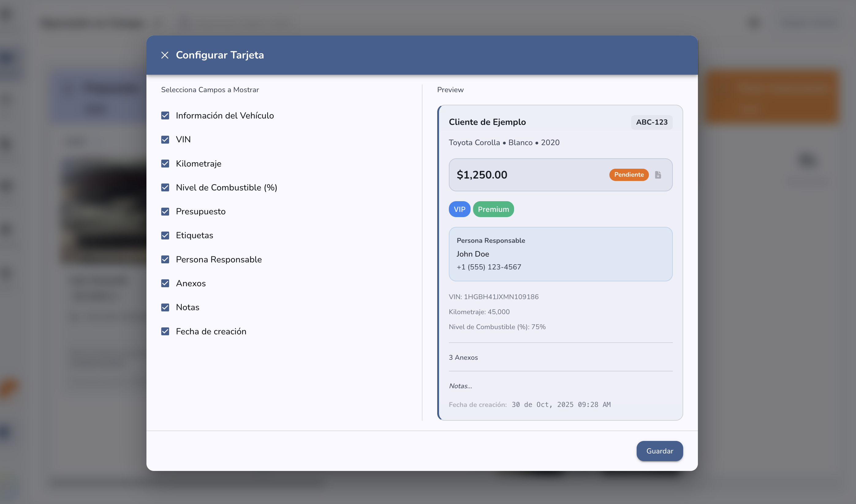Click the Persona Responsable info box

coord(560,254)
